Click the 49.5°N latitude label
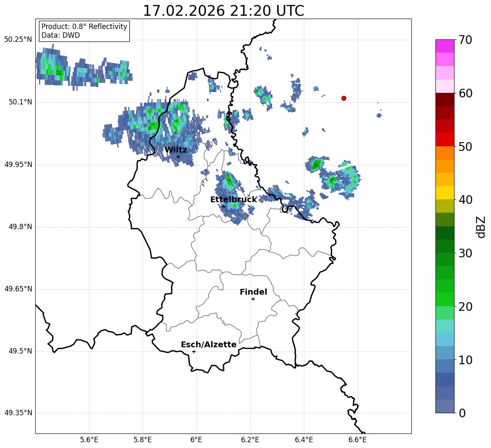 tap(20, 351)
